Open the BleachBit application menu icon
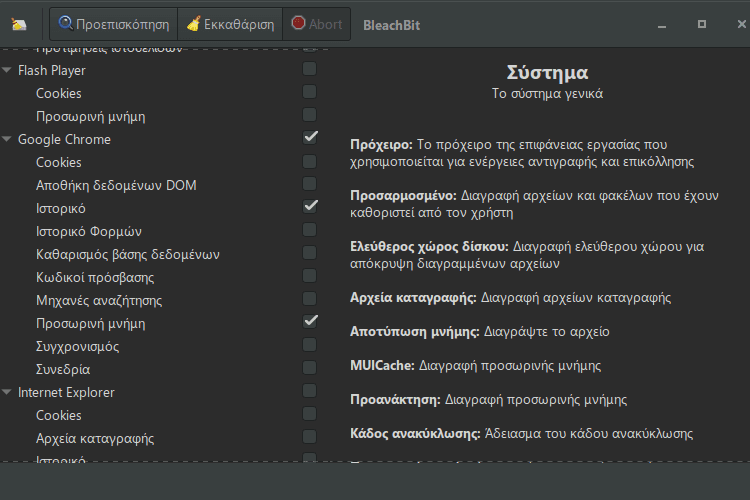750x500 pixels. click(x=19, y=24)
